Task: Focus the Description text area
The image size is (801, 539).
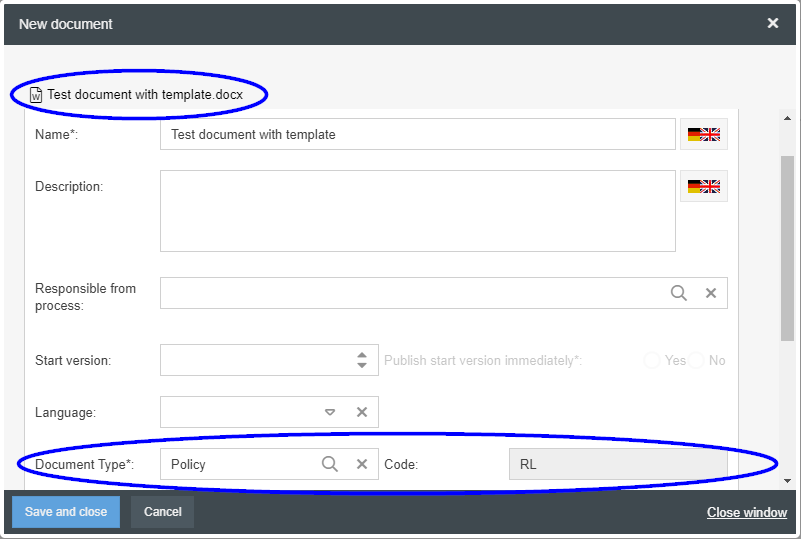Action: pyautogui.click(x=417, y=211)
